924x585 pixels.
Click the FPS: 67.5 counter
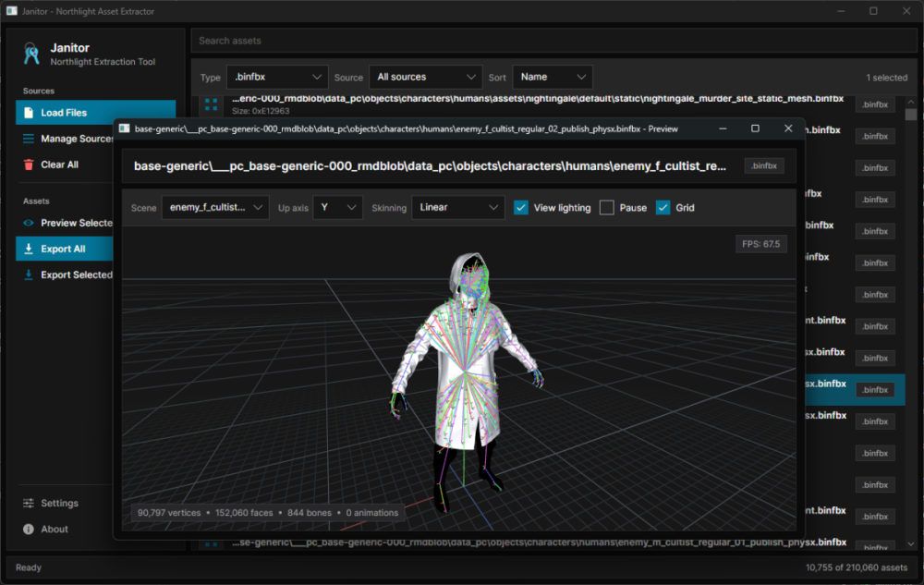click(x=760, y=244)
